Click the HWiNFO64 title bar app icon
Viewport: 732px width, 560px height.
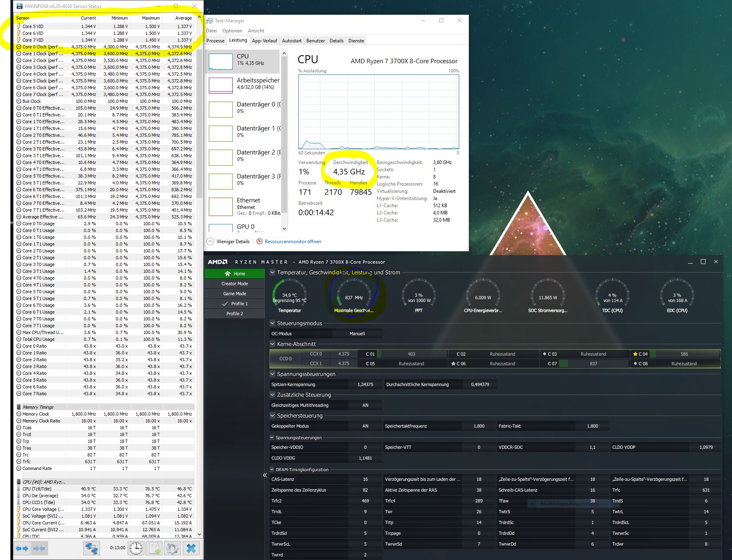pos(19,6)
